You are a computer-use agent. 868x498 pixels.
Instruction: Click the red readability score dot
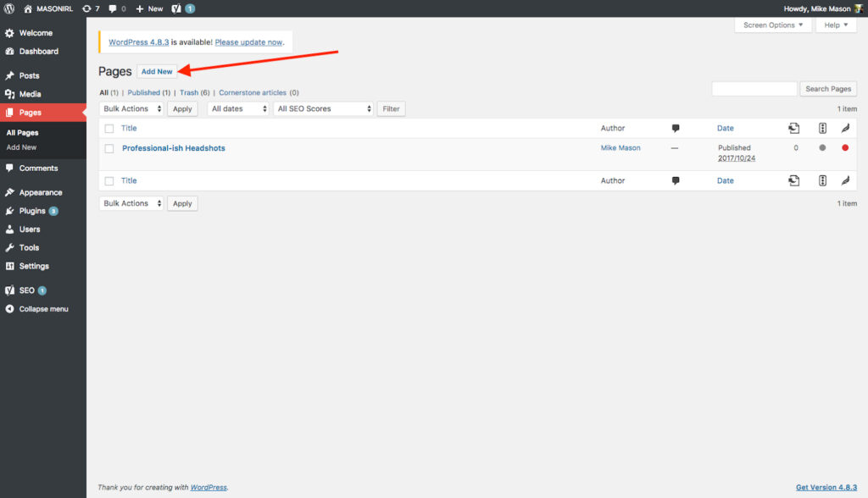point(845,148)
